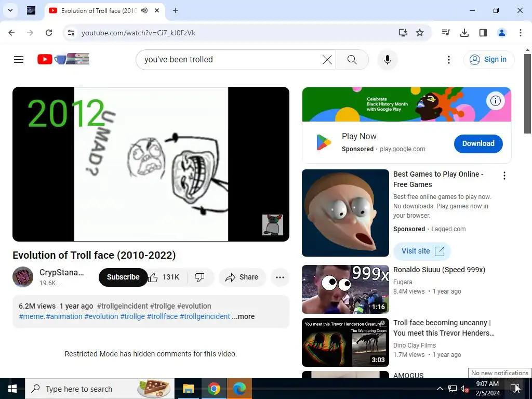
Task: Bookmark this page with the star icon
Action: (x=420, y=33)
